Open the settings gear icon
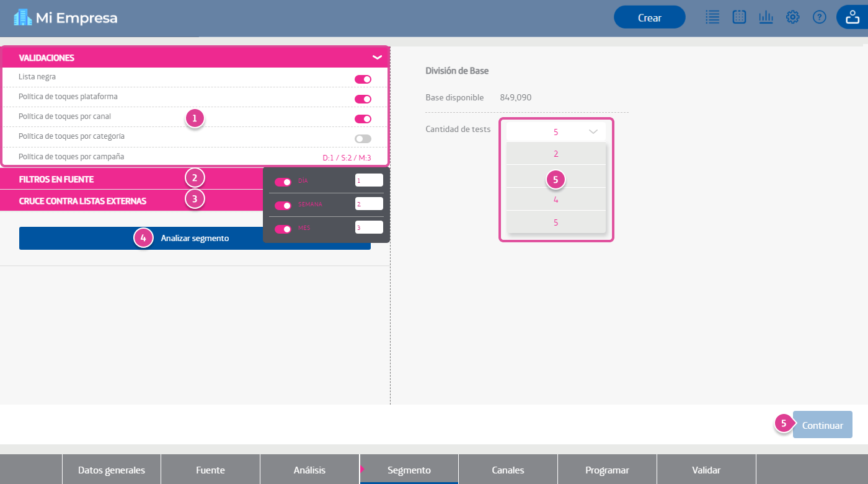The image size is (868, 484). coord(792,17)
